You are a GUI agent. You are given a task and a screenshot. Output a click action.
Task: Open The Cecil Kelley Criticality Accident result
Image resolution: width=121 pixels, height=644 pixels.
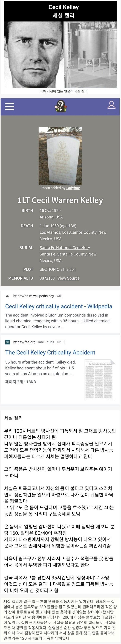pyautogui.click(x=50, y=352)
